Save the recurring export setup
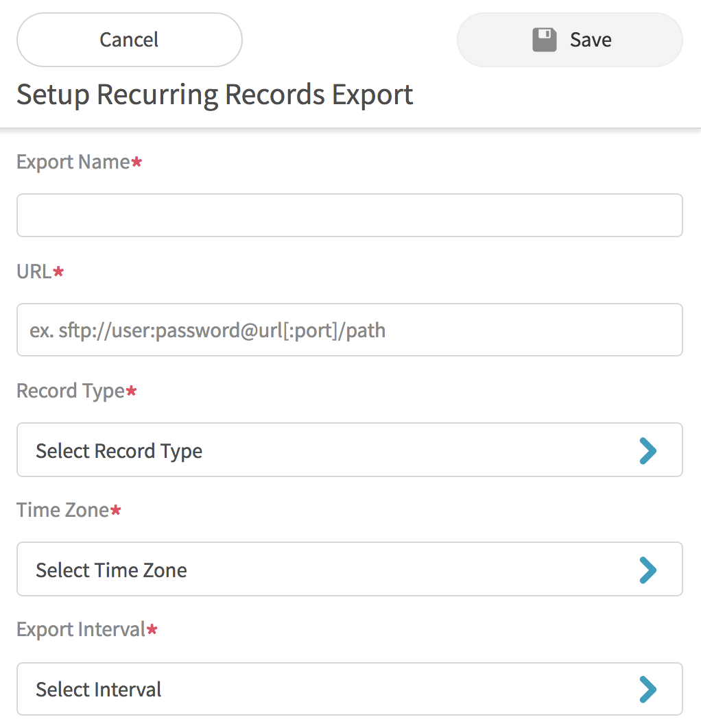This screenshot has width=701, height=728. pos(569,40)
